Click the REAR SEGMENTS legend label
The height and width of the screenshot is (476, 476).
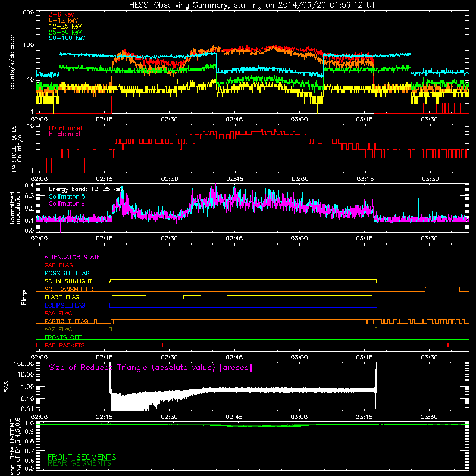click(x=79, y=464)
